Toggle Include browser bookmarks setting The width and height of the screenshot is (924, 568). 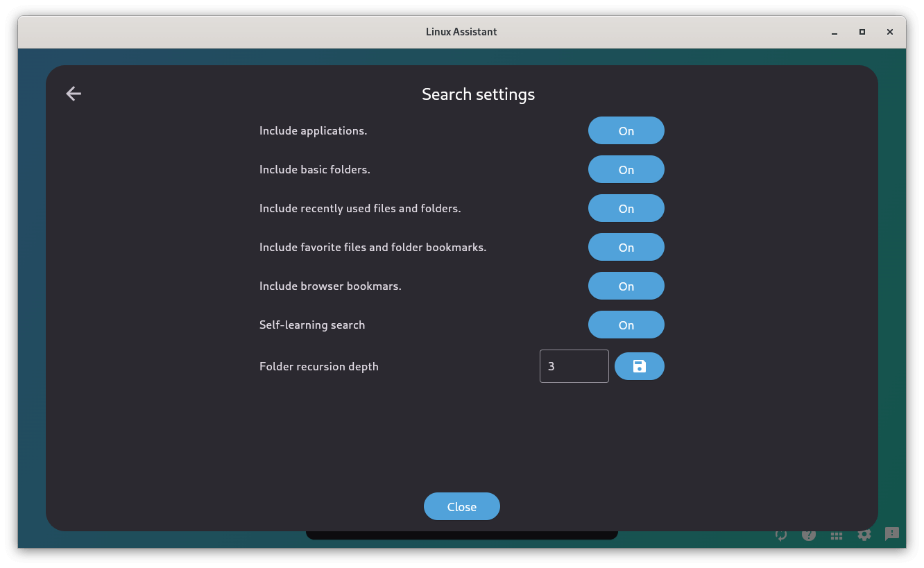626,286
